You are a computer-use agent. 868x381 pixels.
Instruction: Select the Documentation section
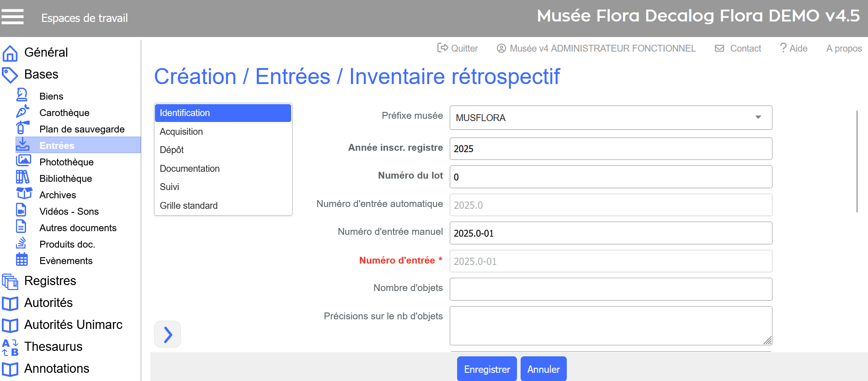pyautogui.click(x=190, y=169)
